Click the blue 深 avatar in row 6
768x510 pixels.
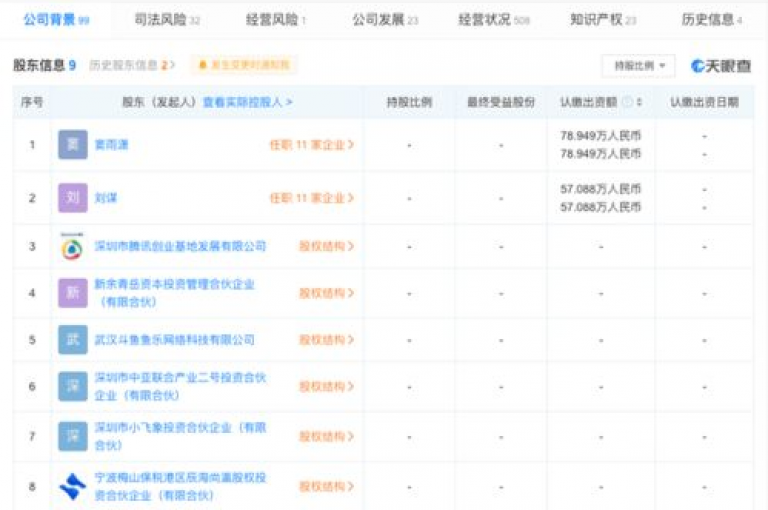(72, 387)
